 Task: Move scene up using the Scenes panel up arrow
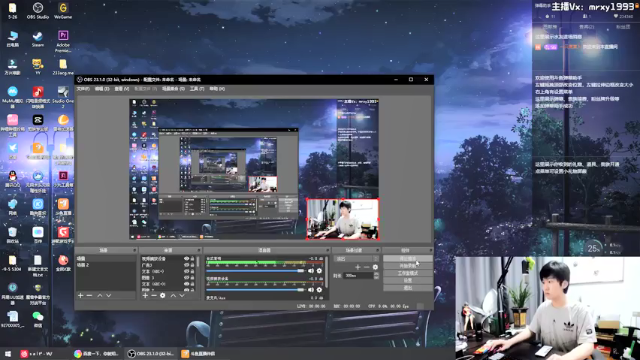click(100, 295)
